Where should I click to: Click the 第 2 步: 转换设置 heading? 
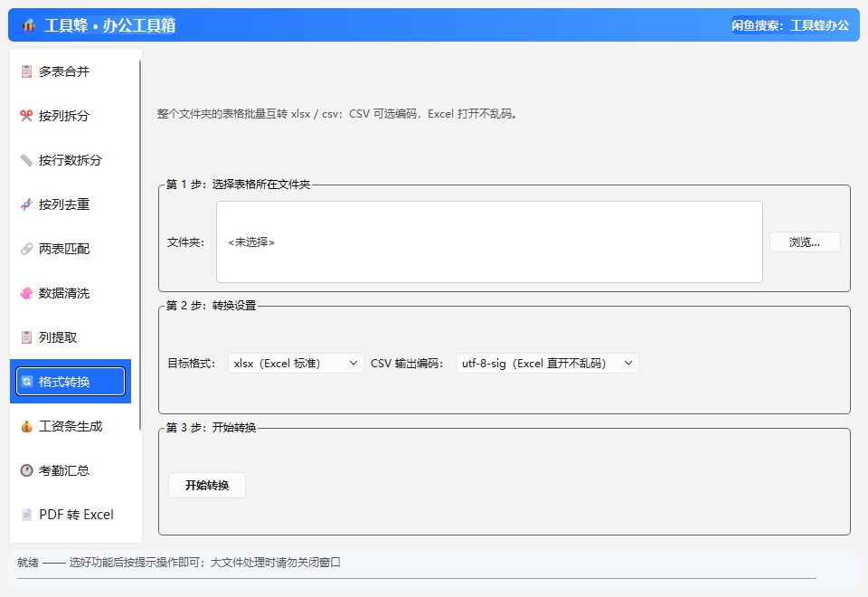(211, 306)
